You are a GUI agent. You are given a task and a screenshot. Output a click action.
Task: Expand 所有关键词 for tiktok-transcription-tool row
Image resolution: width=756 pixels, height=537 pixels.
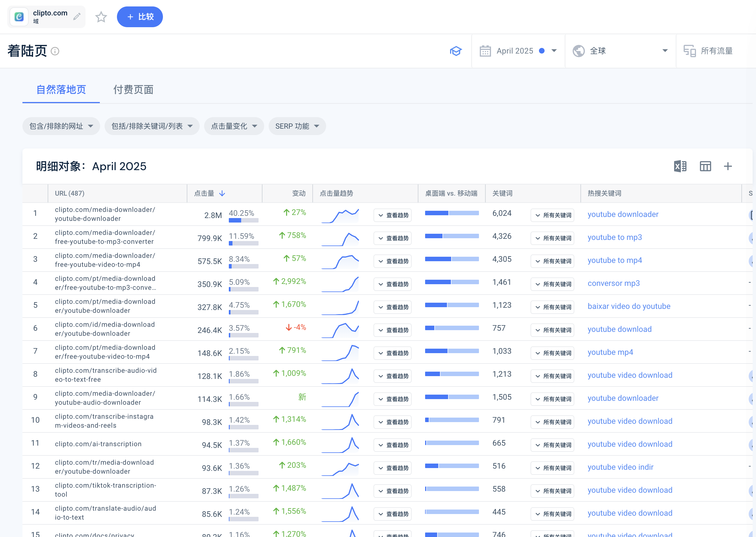pos(552,491)
